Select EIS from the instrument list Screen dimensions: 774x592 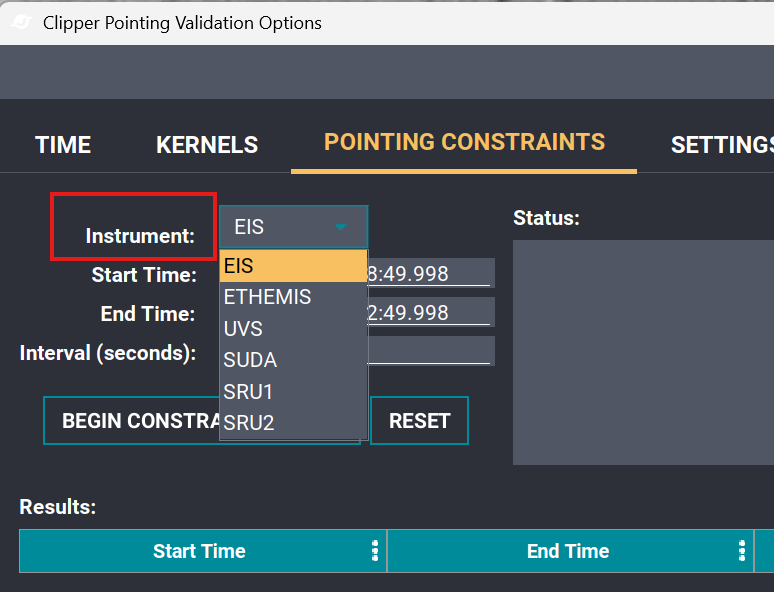coord(293,266)
